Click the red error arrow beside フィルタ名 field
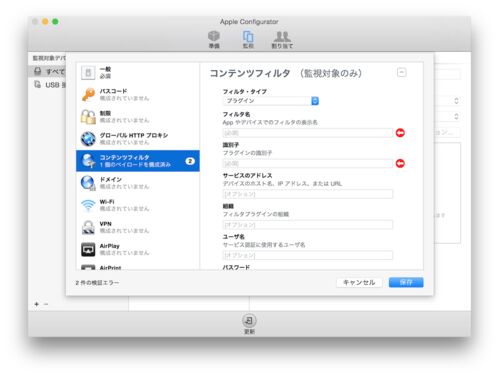The height and width of the screenshot is (377, 500). click(x=400, y=133)
